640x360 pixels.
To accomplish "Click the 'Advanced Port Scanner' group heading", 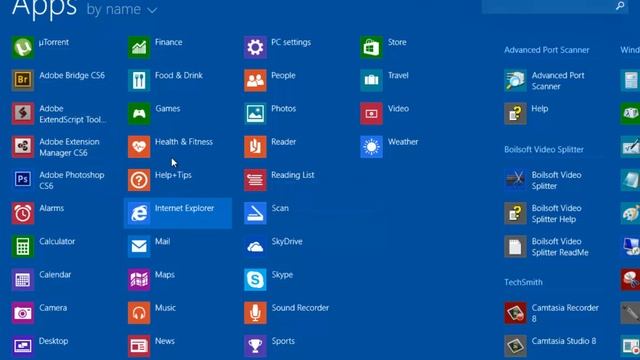I will 547,50.
